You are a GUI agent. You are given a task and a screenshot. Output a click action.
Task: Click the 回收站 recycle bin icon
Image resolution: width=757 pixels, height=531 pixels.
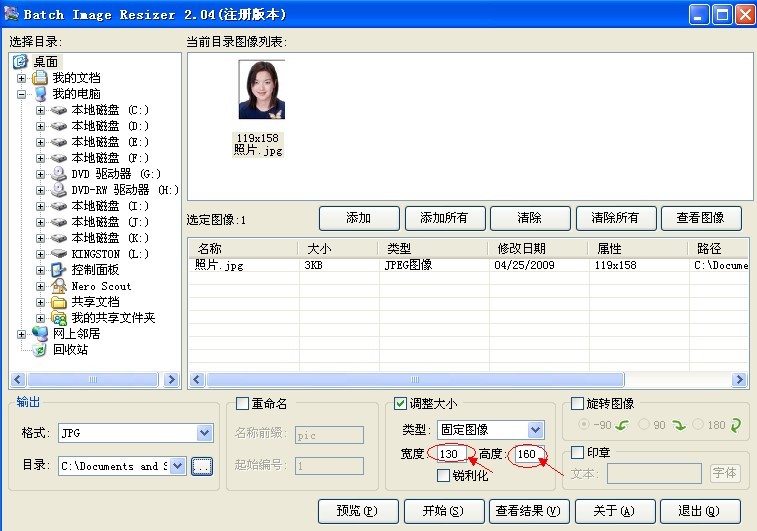pyautogui.click(x=40, y=350)
